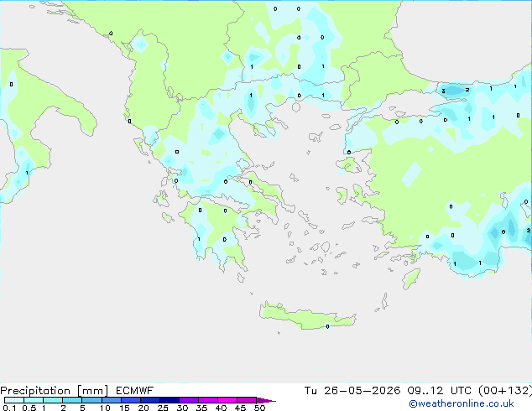Click the ECMWF model label

(x=135, y=391)
